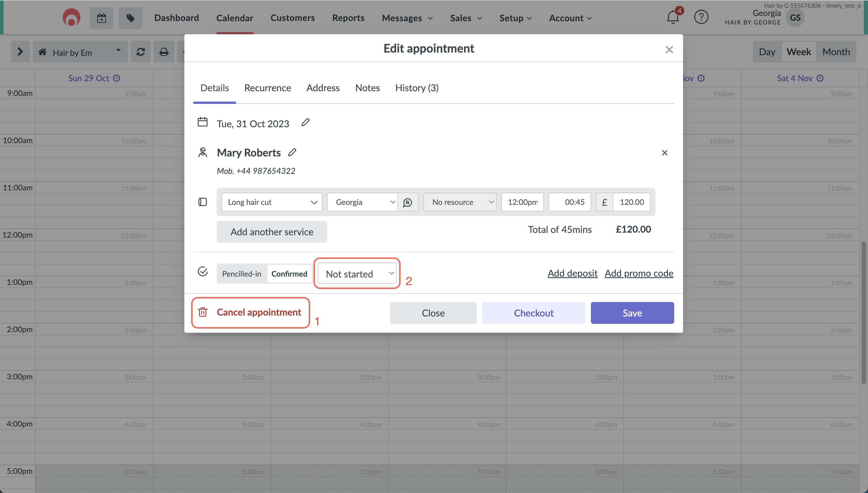Click the customer profile icon for Mary Roberts

[203, 152]
